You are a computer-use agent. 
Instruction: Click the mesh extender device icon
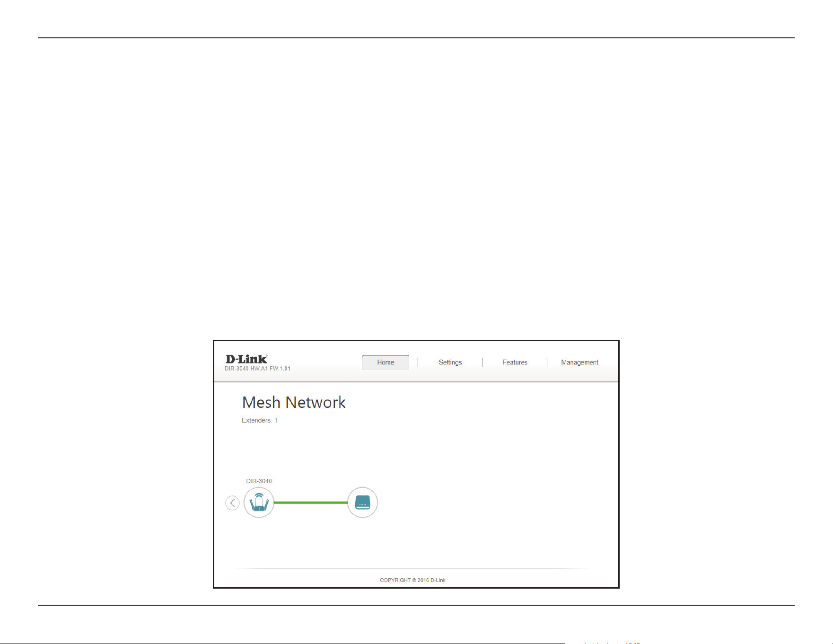click(362, 503)
